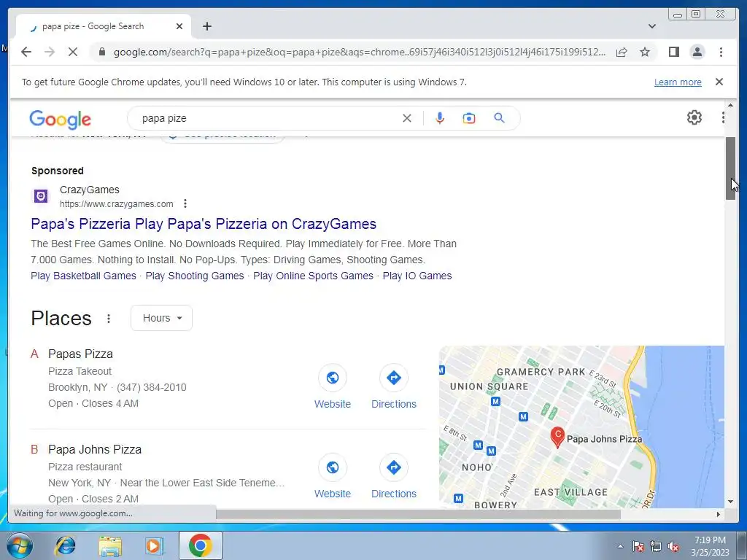Open the Chrome three-dot menu
747x560 pixels.
click(x=721, y=52)
